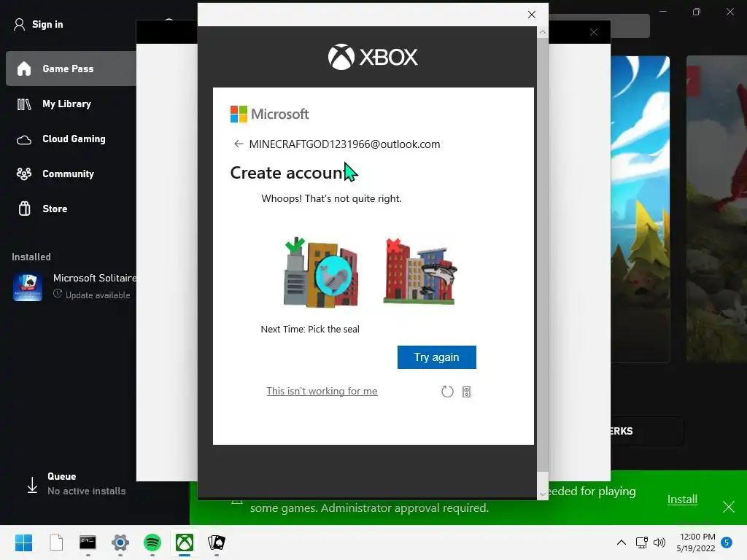Click the Xbox app taskbar icon
The width and height of the screenshot is (747, 560).
[x=185, y=542]
